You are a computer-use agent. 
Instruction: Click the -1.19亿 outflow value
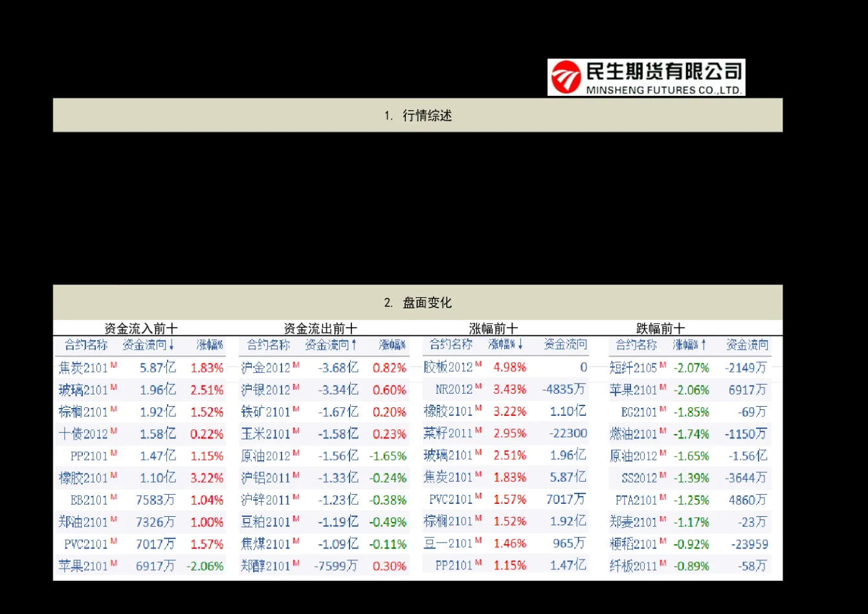click(339, 522)
